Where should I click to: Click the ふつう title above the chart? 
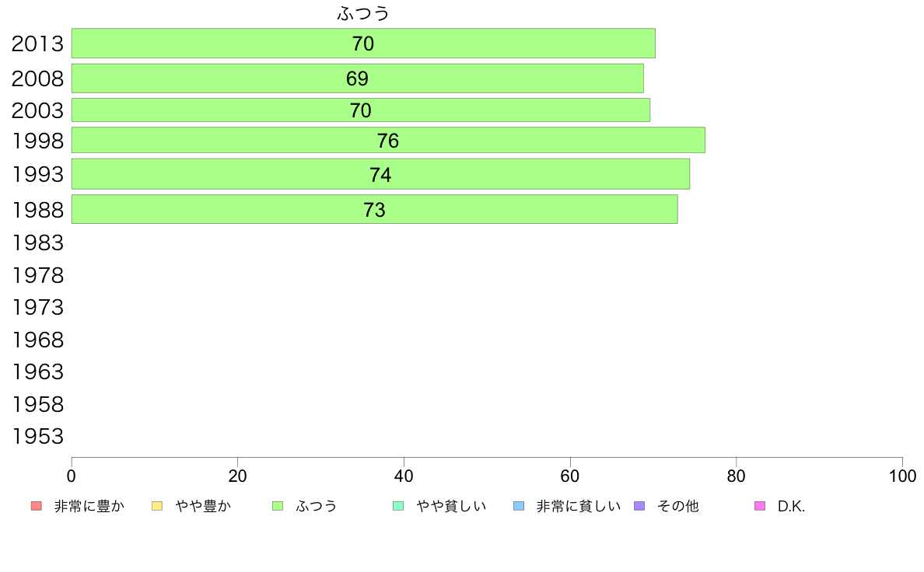(363, 13)
